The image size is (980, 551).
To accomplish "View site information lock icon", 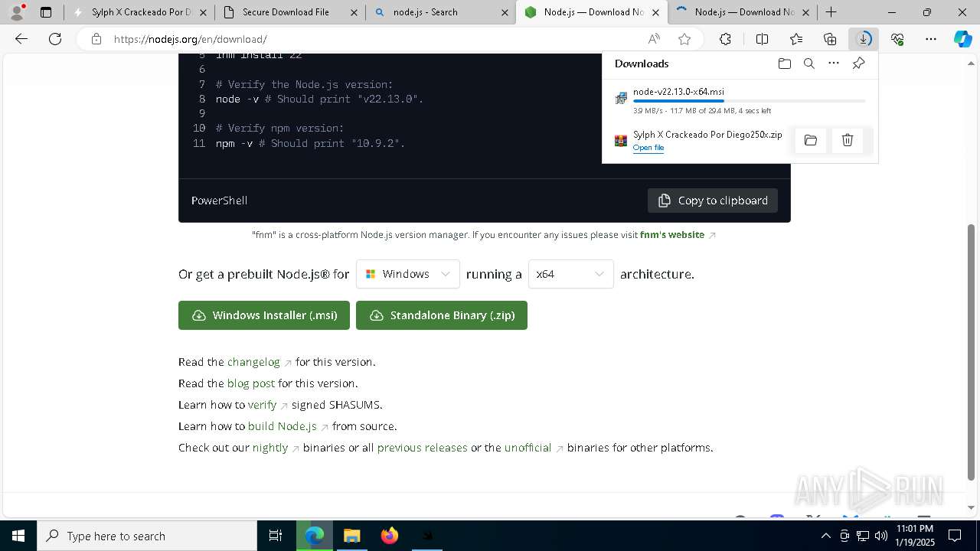I will click(x=96, y=39).
